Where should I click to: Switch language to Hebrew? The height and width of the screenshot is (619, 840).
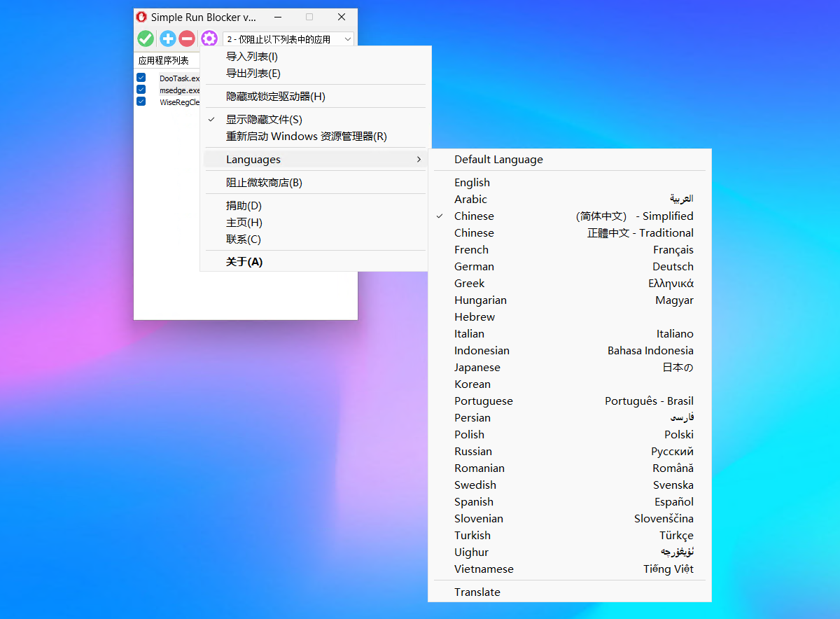point(570,317)
